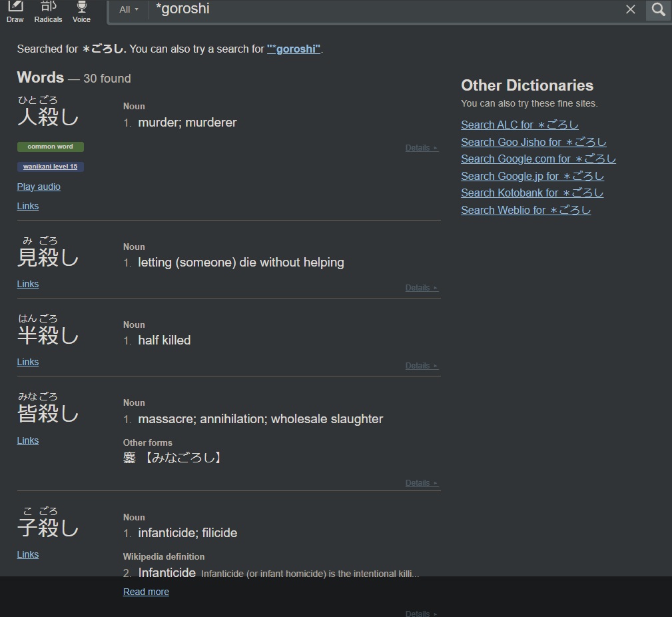Read more about Infanticide definition
The height and width of the screenshot is (617, 672).
(x=146, y=592)
